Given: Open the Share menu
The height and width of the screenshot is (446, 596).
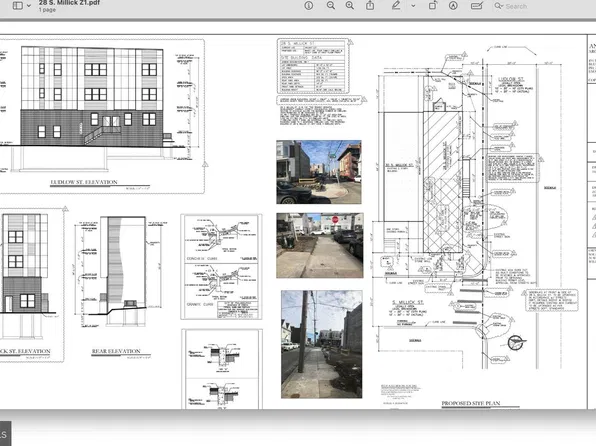Looking at the screenshot, I should point(370,6).
